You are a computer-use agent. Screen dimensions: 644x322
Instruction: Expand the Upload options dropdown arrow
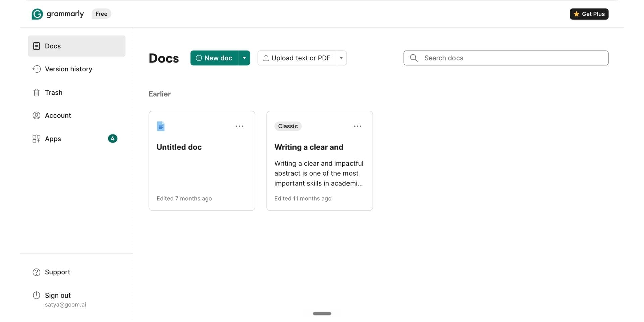[x=341, y=58]
